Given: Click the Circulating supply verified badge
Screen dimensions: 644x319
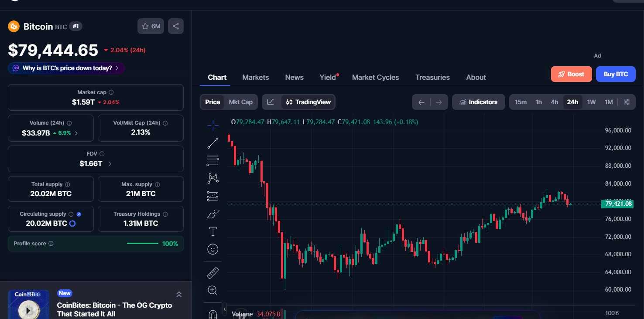Looking at the screenshot, I should pos(79,214).
